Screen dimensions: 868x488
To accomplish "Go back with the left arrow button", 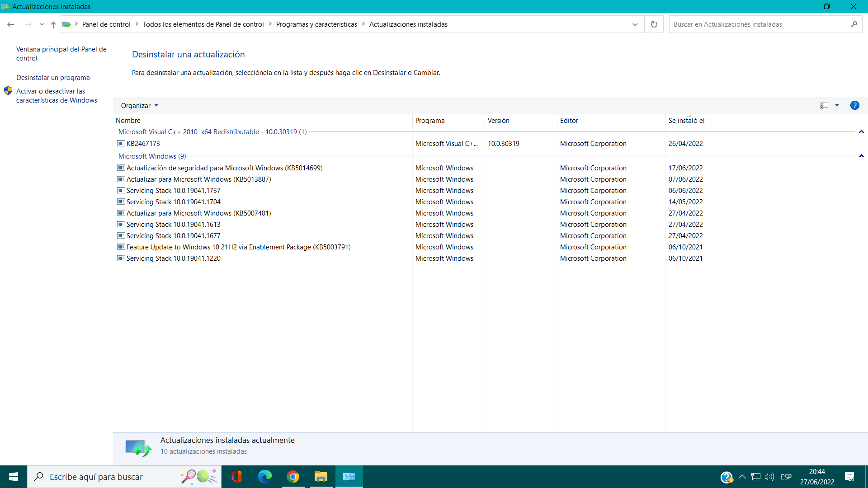I will pos(11,24).
